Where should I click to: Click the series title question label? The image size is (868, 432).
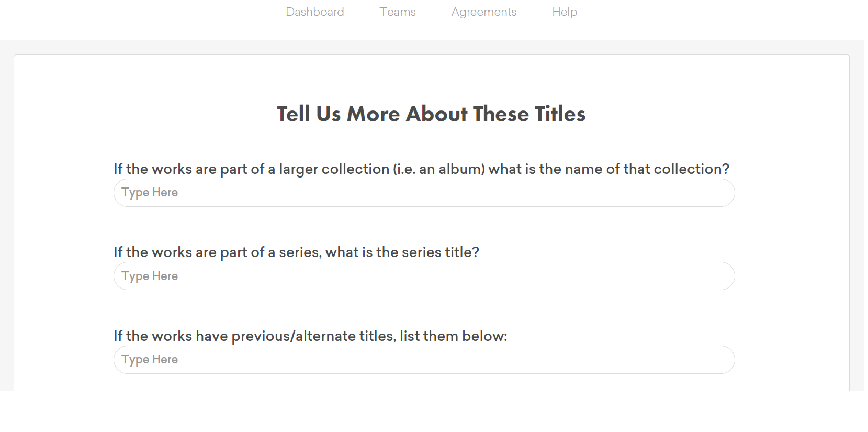click(296, 252)
